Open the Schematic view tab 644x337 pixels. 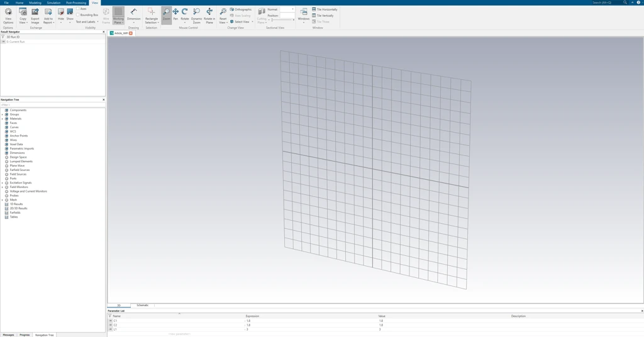tap(143, 306)
